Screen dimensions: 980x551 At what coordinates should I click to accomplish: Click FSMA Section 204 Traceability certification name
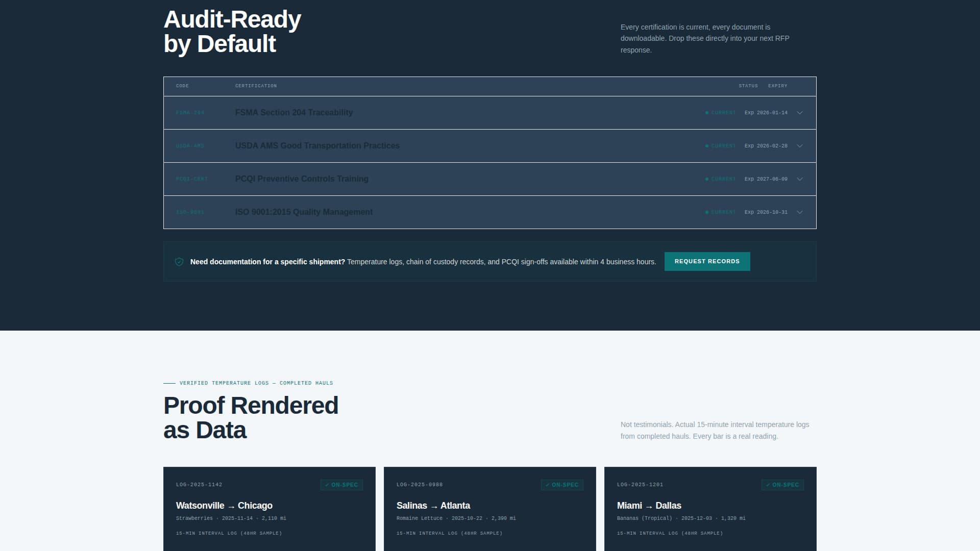click(294, 113)
